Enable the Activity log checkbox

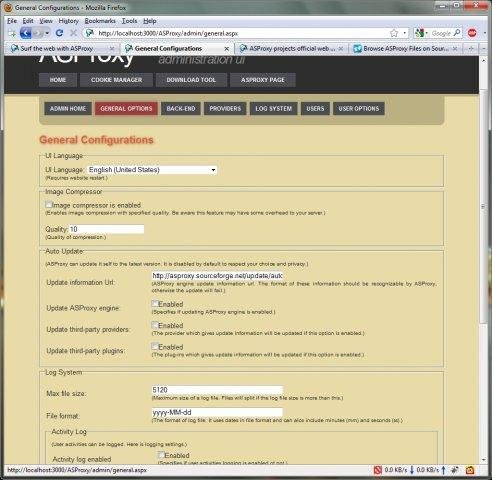(161, 455)
